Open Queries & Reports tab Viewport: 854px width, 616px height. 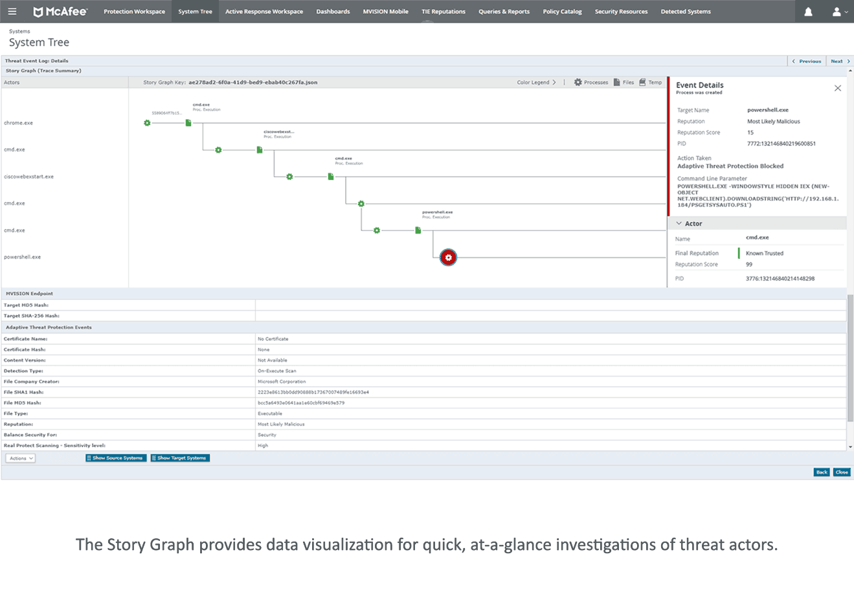coord(504,12)
